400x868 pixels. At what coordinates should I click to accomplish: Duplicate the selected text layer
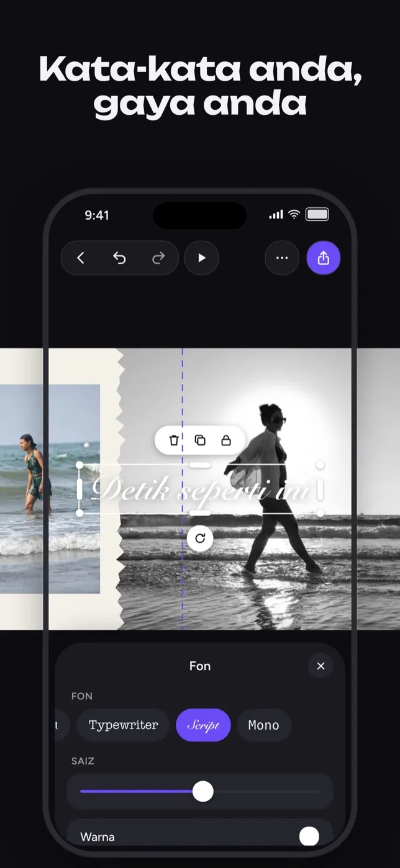[200, 441]
